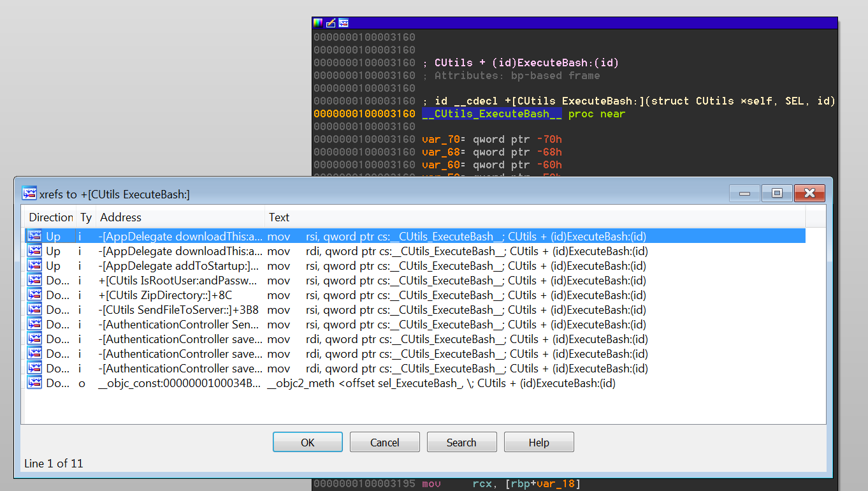The width and height of the screenshot is (868, 491).
Task: Select address -[CUtils SendFileToServer::]+3B8
Action: [178, 310]
